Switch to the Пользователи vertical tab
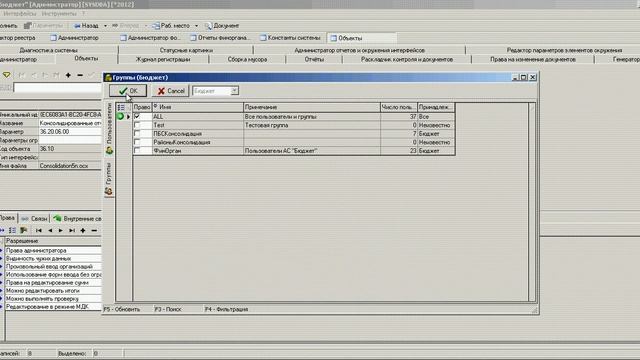640x360 pixels. [109, 129]
